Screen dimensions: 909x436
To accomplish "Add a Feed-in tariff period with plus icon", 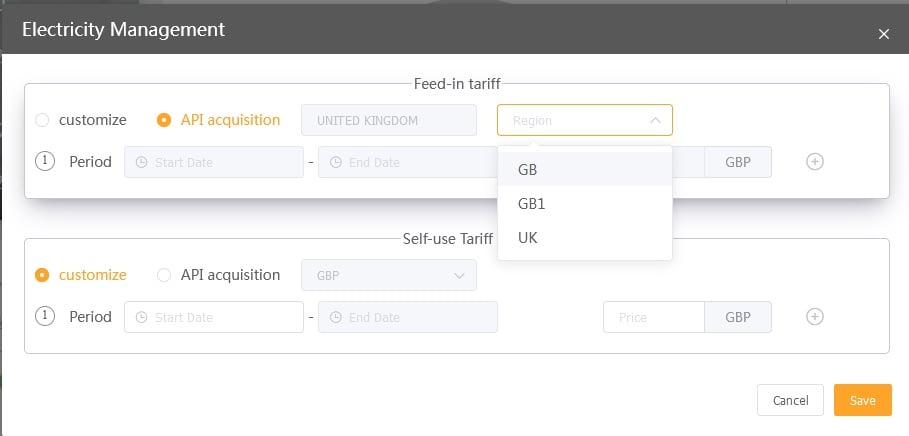I will click(815, 162).
